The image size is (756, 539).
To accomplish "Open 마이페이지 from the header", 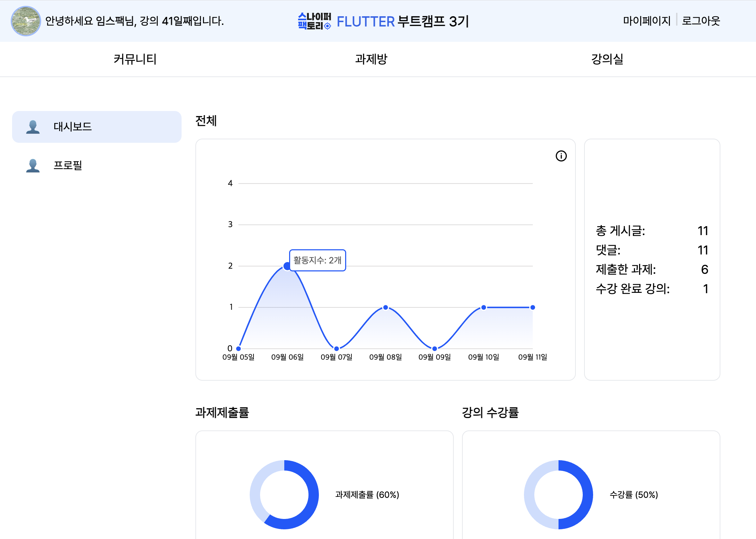I will click(x=647, y=21).
